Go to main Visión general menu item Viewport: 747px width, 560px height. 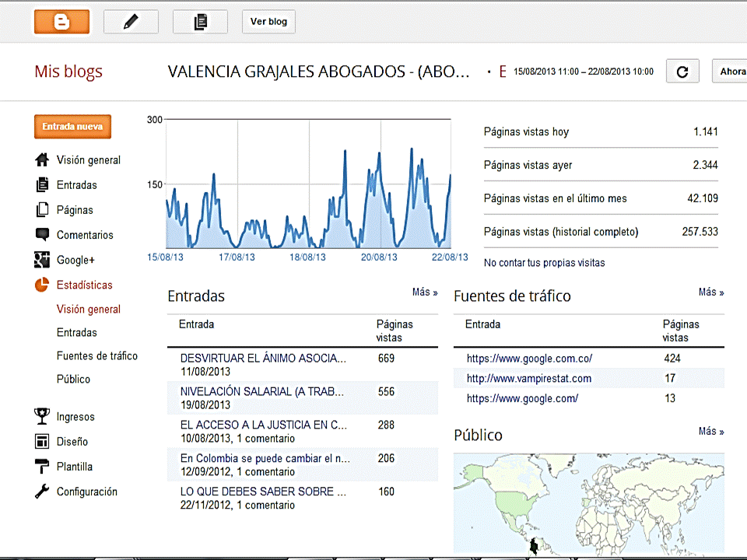point(88,160)
